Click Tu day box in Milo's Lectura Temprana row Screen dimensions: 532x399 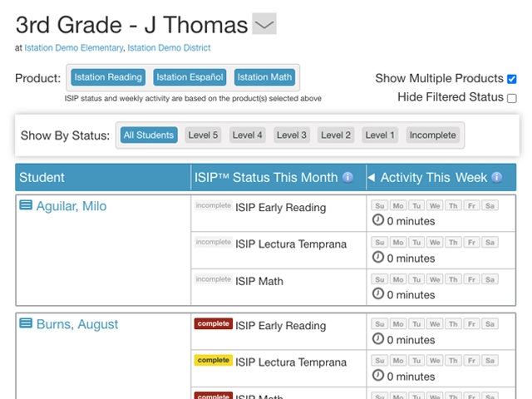click(416, 242)
